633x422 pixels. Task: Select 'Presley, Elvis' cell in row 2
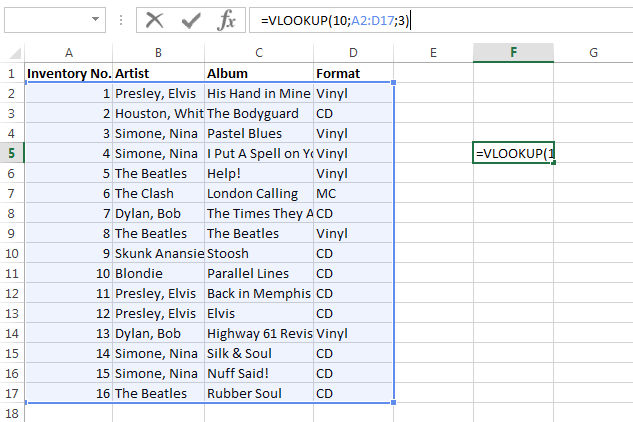tap(158, 94)
